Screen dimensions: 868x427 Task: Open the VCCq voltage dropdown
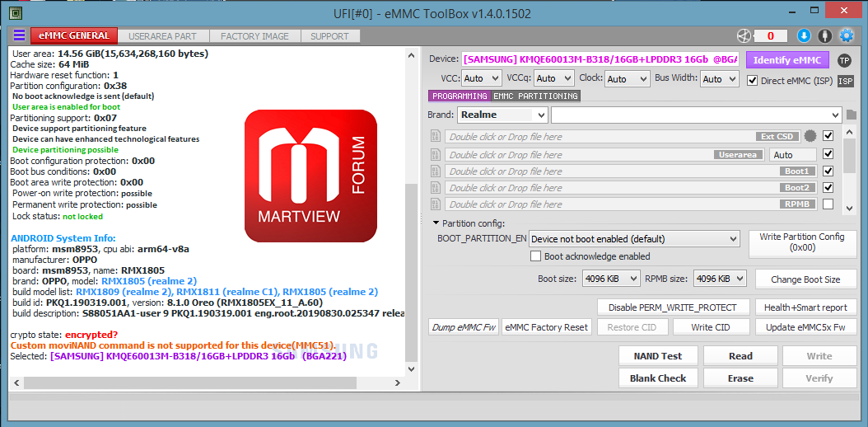click(554, 78)
